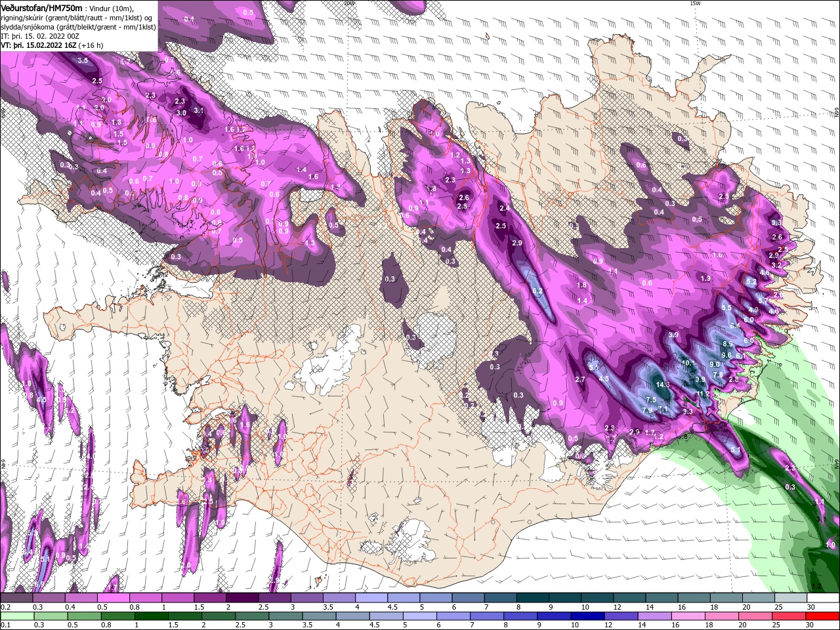Click the 'rigning/skúrir' legend description line
The height and width of the screenshot is (630, 840).
77,17
